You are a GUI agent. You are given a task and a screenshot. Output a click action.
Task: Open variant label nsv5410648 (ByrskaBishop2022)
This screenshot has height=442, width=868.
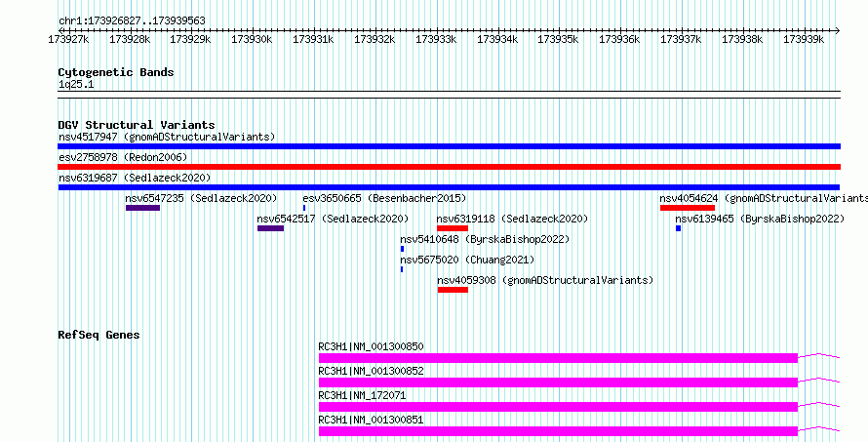click(485, 239)
